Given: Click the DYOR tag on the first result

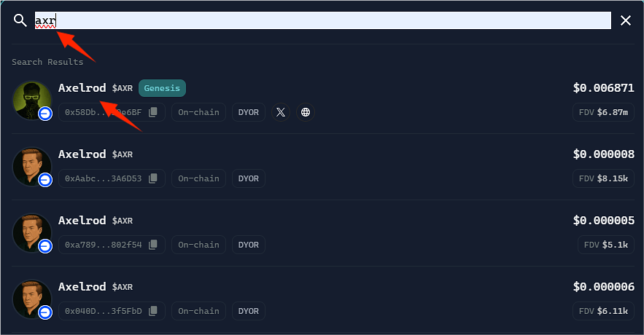Looking at the screenshot, I should (x=248, y=112).
